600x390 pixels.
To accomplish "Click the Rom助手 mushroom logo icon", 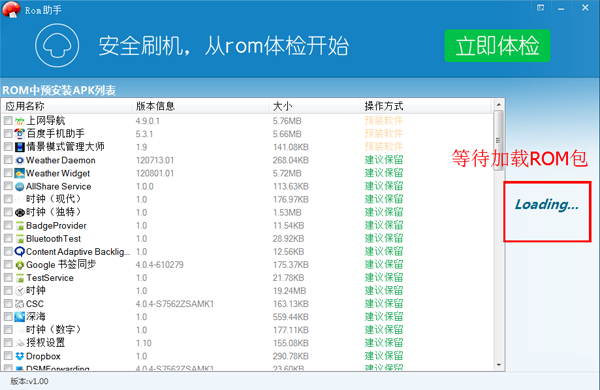I will pos(11,9).
